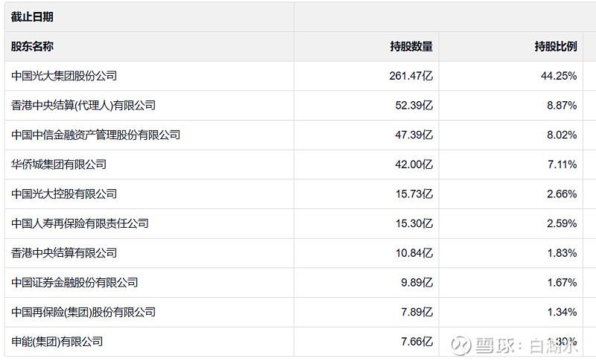Click the 52.39亿 quantity value
This screenshot has height=364, width=596.
(x=413, y=106)
